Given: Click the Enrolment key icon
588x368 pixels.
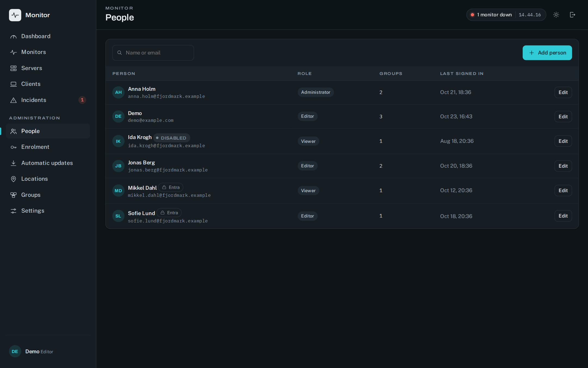Looking at the screenshot, I should click(x=13, y=147).
